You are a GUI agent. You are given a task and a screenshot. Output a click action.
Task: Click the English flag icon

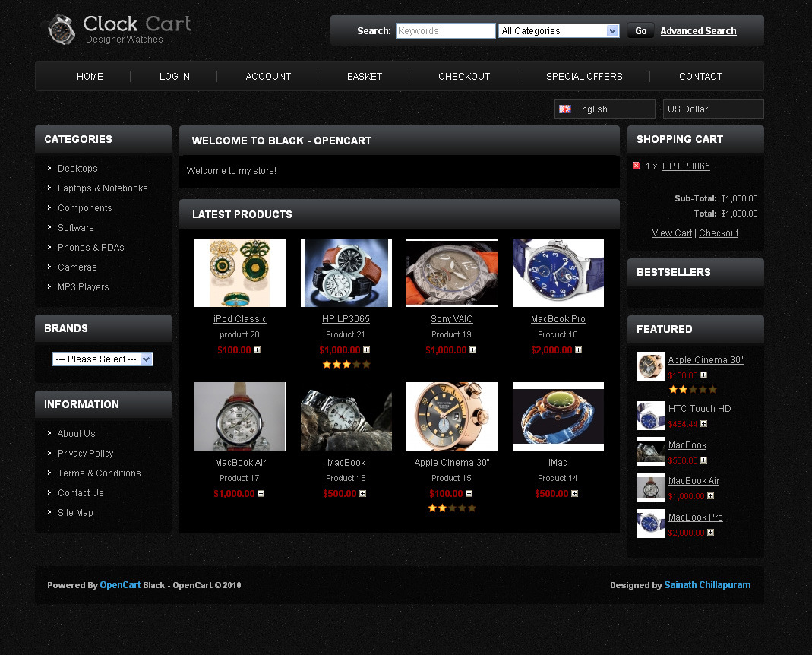point(565,109)
